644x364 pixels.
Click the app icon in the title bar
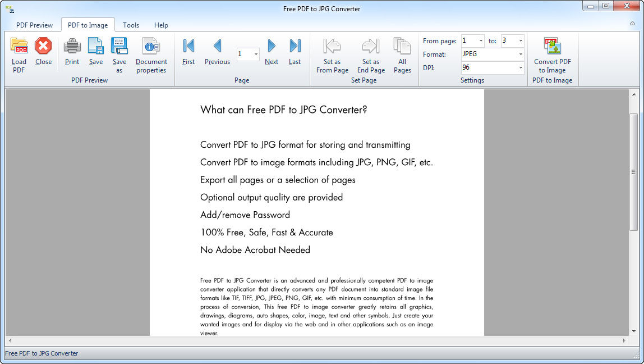click(10, 8)
